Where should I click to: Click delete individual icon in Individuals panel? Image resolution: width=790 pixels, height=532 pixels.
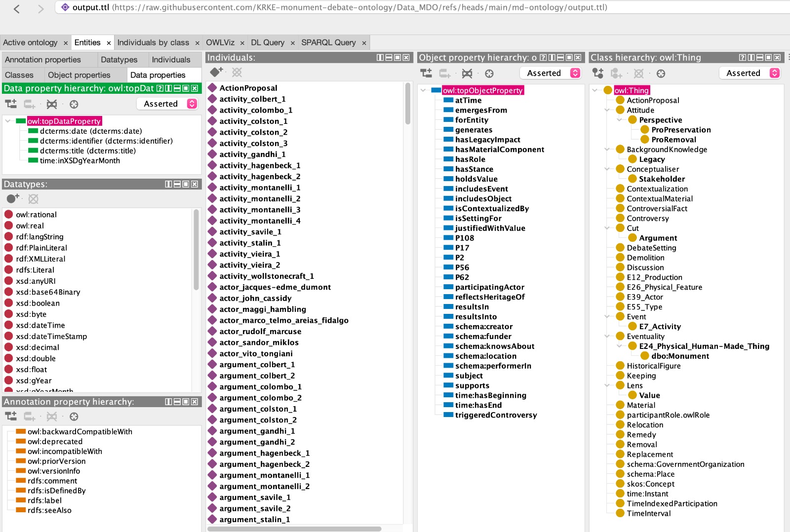click(237, 72)
